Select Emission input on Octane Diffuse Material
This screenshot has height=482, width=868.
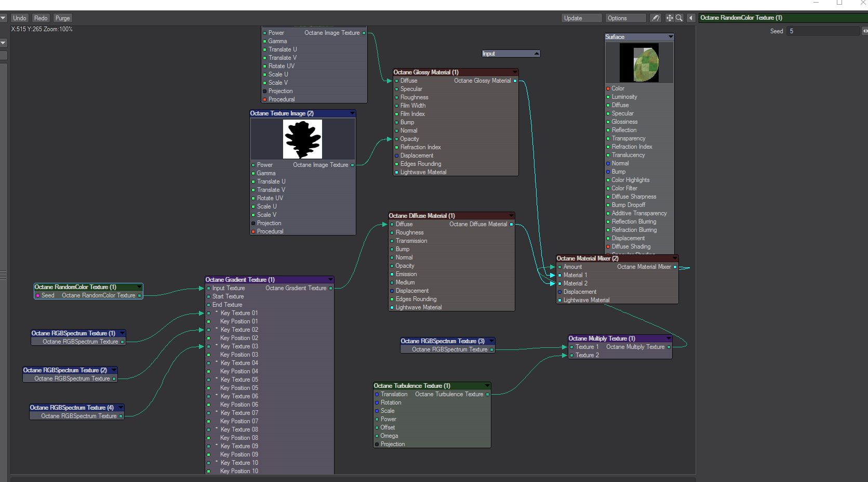point(406,274)
